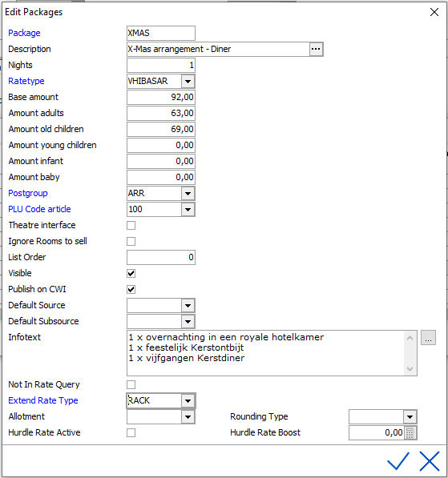Uncheck the Visible checkbox
Image resolution: width=448 pixels, height=478 pixels.
[x=131, y=274]
